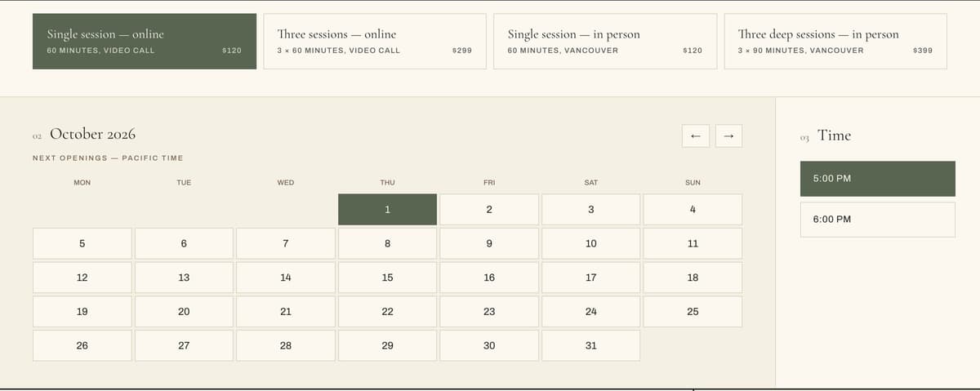The width and height of the screenshot is (980, 391).
Task: Choose date 20 in the calendar
Action: click(184, 312)
